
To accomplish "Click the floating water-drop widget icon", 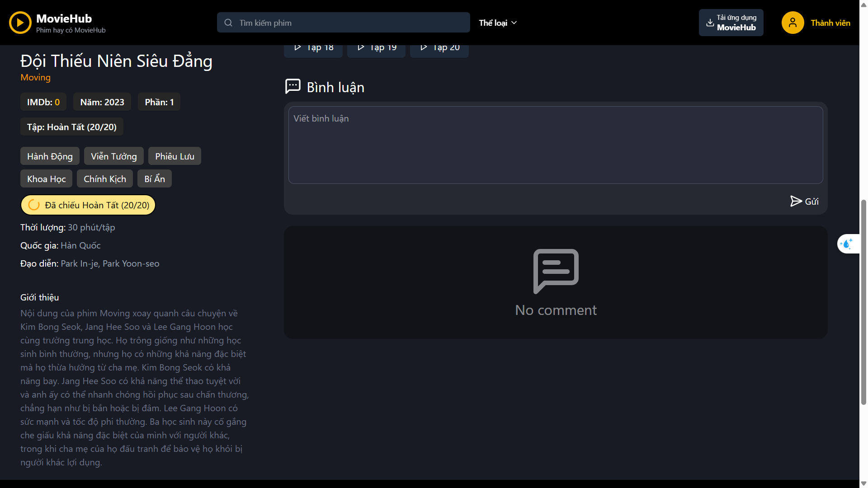I will (x=846, y=244).
